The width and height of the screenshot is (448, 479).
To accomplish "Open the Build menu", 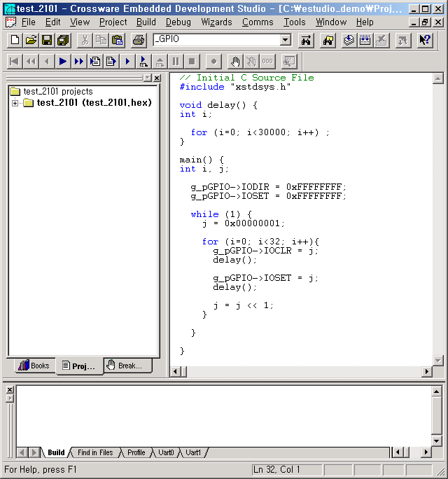I will [x=146, y=22].
